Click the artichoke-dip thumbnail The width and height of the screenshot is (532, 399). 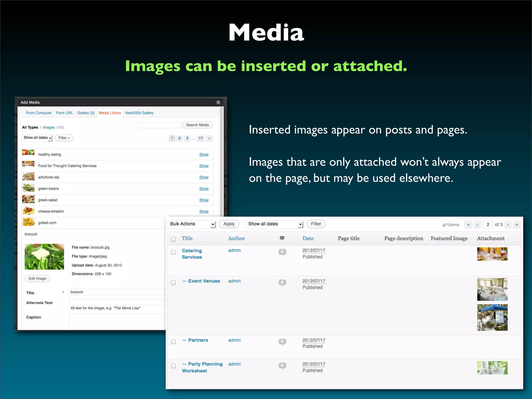tap(28, 176)
